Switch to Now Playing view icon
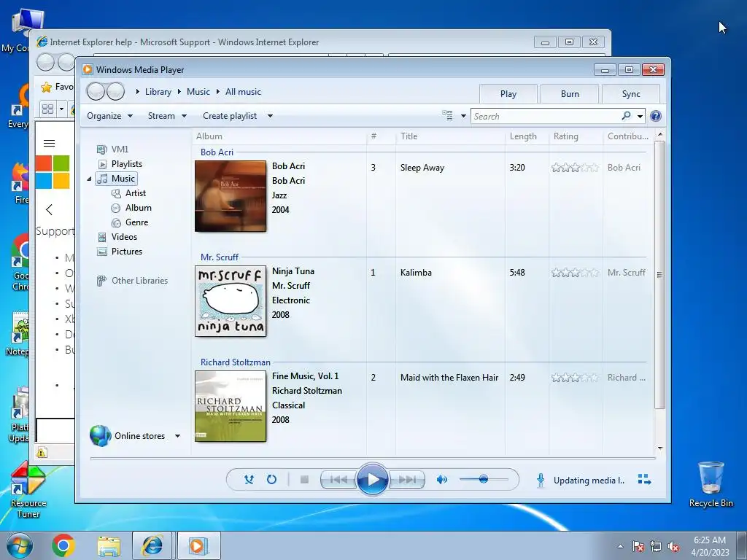This screenshot has height=560, width=747. [x=644, y=480]
